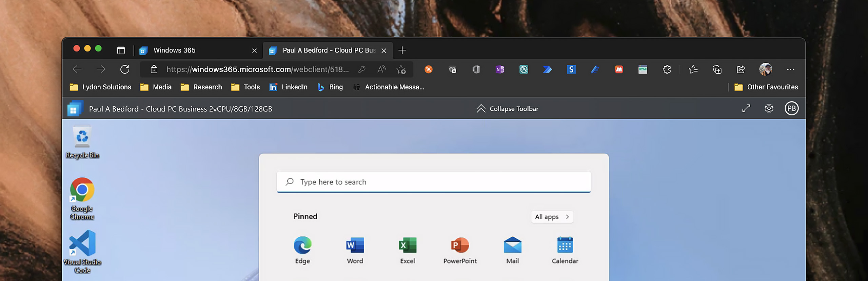Click the blue S extension icon
Viewport: 868px width, 281px height.
click(x=571, y=69)
